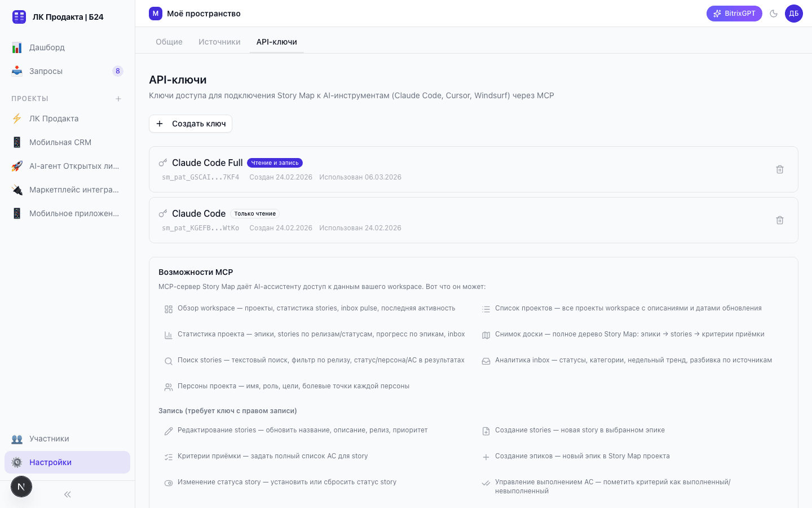Screen dimensions: 812x508
Task: Collapse the sidebar with the double chevron
Action: point(68,494)
